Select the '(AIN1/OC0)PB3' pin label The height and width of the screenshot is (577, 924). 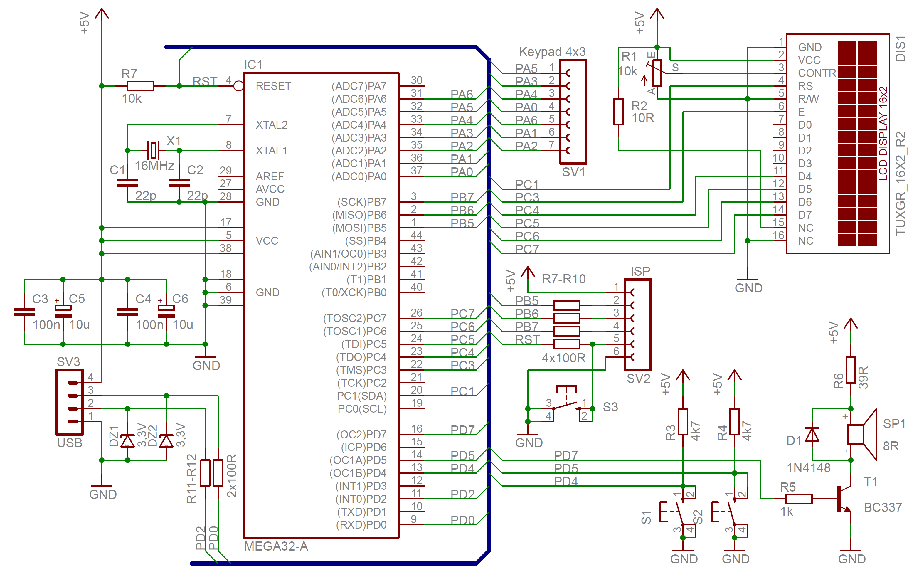click(x=348, y=254)
